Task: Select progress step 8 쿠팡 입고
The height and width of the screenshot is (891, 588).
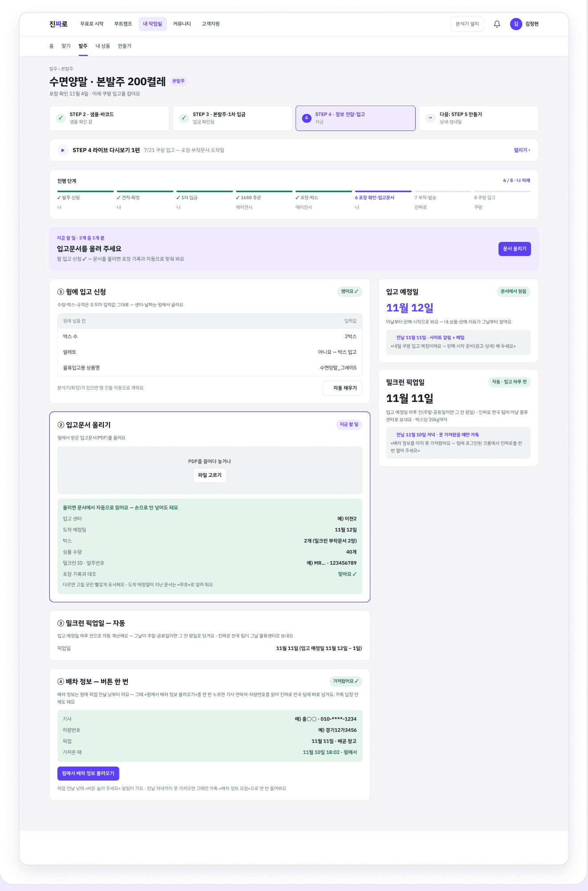Action: (x=502, y=200)
